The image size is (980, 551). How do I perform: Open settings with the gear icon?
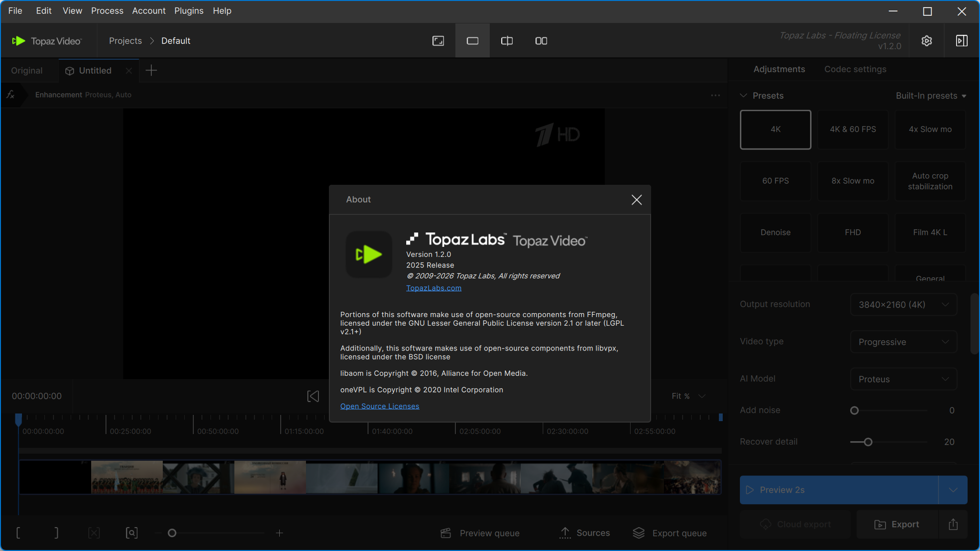coord(927,41)
